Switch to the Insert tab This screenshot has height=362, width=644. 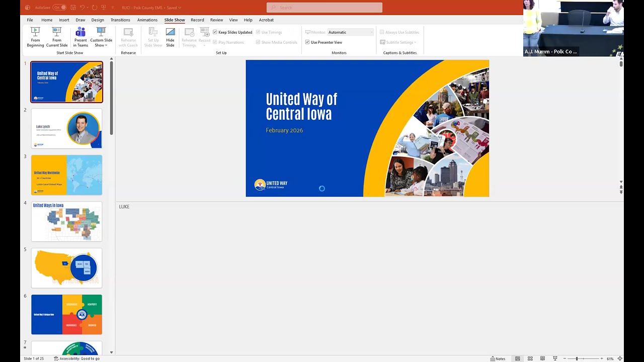64,20
